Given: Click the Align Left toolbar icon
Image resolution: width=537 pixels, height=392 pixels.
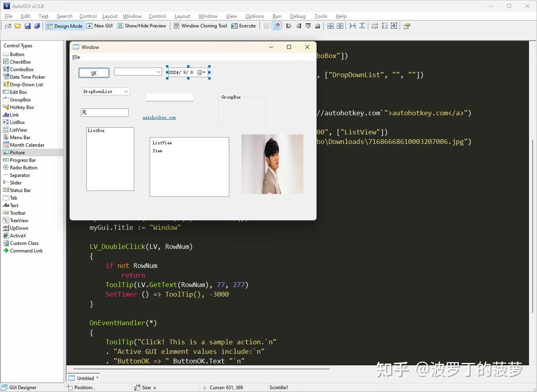Looking at the screenshot, I should tap(289, 26).
